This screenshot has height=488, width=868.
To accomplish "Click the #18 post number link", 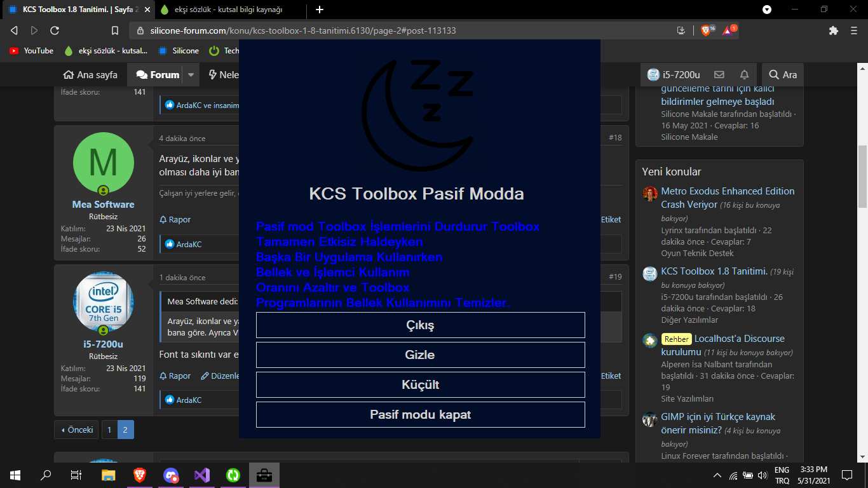I will [x=615, y=138].
